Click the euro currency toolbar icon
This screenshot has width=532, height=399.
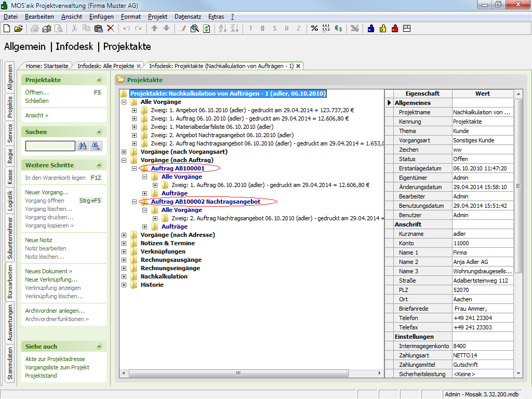338,29
